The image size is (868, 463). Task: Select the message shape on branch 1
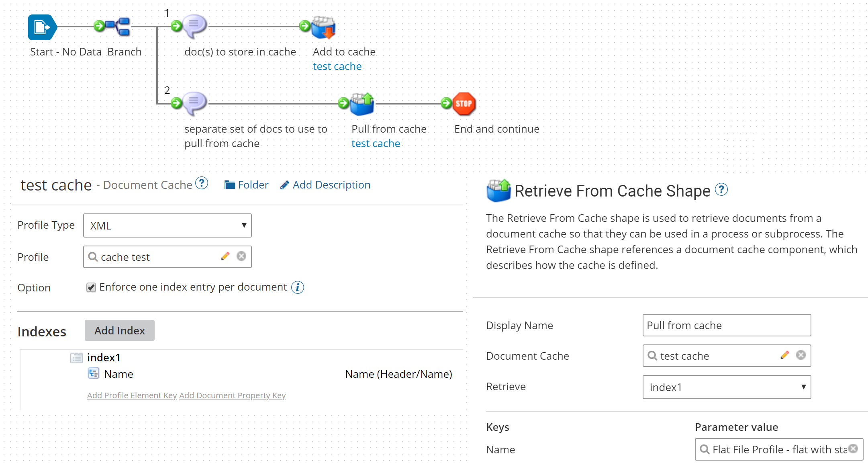click(194, 26)
